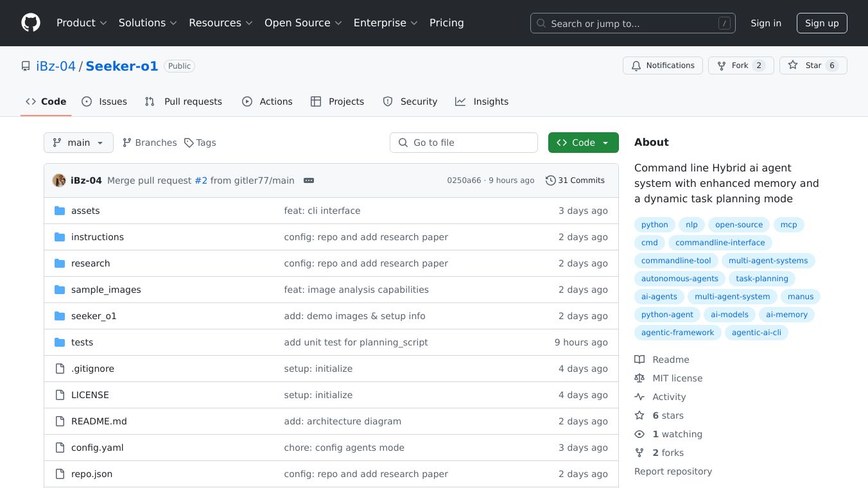868x488 pixels.
Task: Click the README.md file icon
Action: point(60,421)
